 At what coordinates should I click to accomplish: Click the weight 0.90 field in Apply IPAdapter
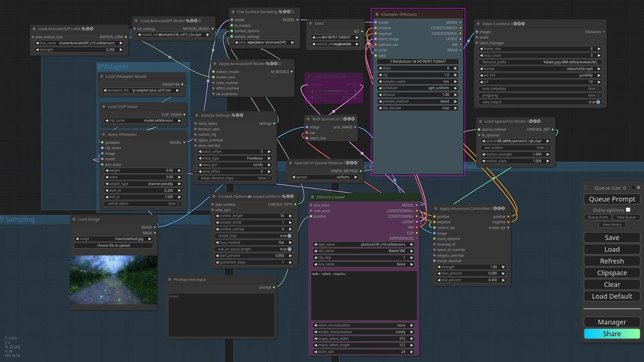[143, 171]
